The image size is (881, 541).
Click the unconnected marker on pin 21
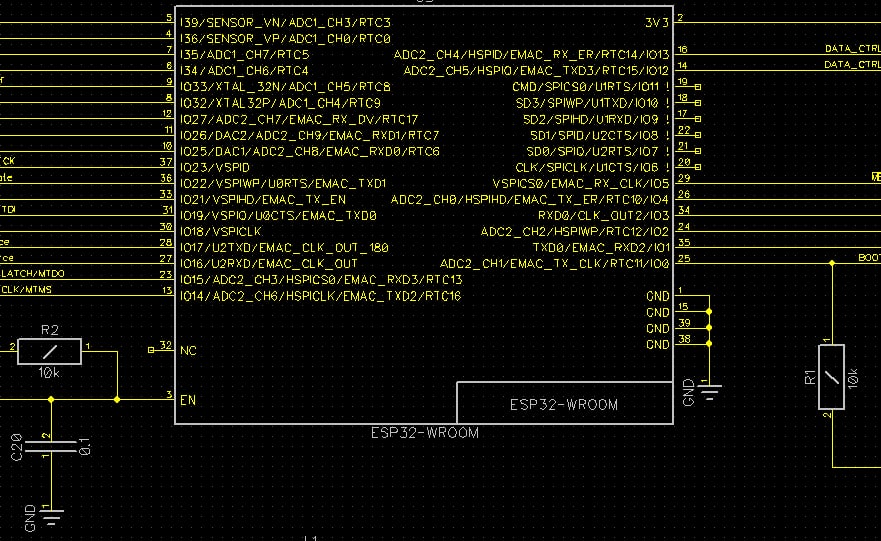point(698,151)
